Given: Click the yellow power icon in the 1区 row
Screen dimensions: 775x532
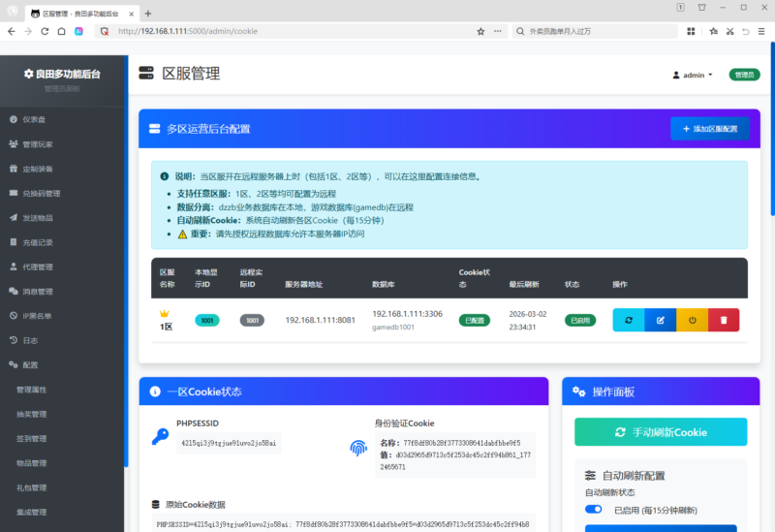Looking at the screenshot, I should click(692, 320).
